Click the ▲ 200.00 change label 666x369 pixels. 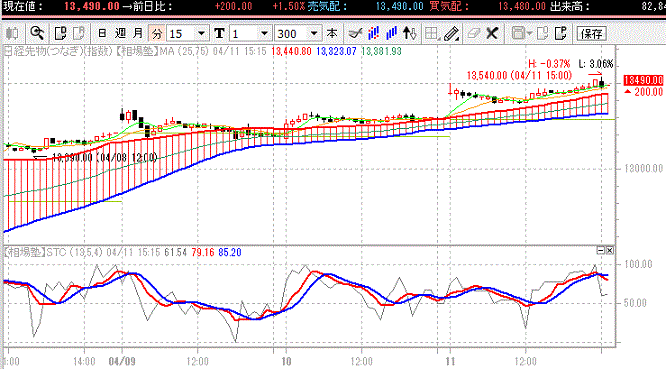[x=643, y=92]
